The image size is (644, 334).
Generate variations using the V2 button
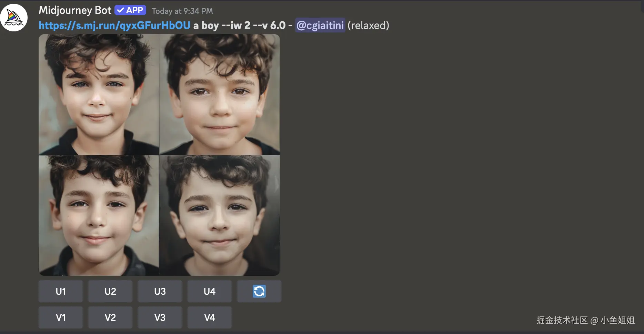coord(110,317)
